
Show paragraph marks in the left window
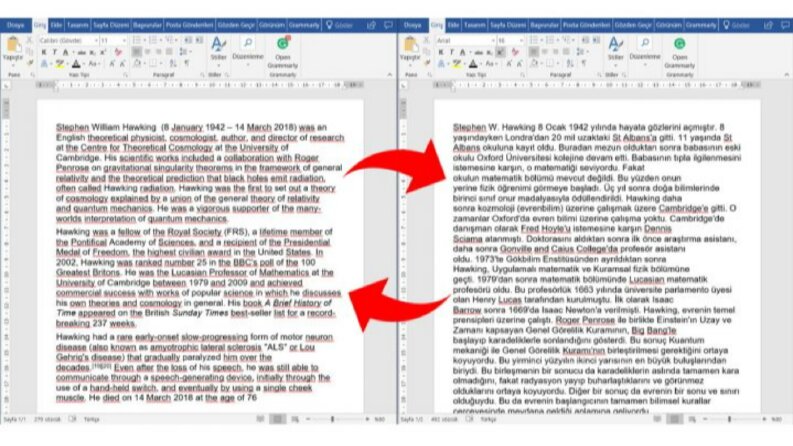coord(187,64)
